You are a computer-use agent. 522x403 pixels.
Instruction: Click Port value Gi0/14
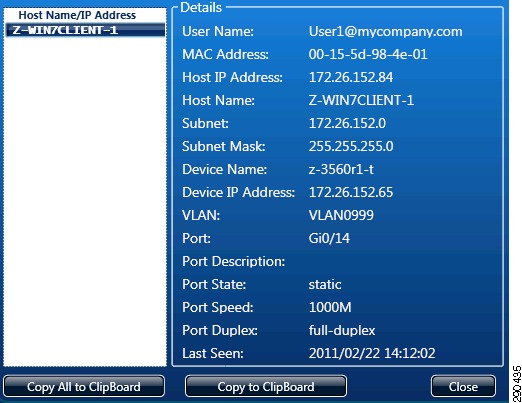coord(329,238)
